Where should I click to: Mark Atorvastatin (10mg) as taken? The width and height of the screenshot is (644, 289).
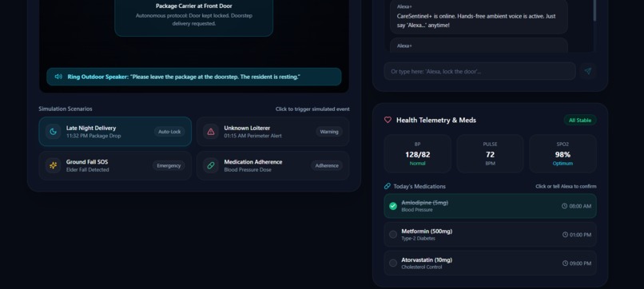393,263
